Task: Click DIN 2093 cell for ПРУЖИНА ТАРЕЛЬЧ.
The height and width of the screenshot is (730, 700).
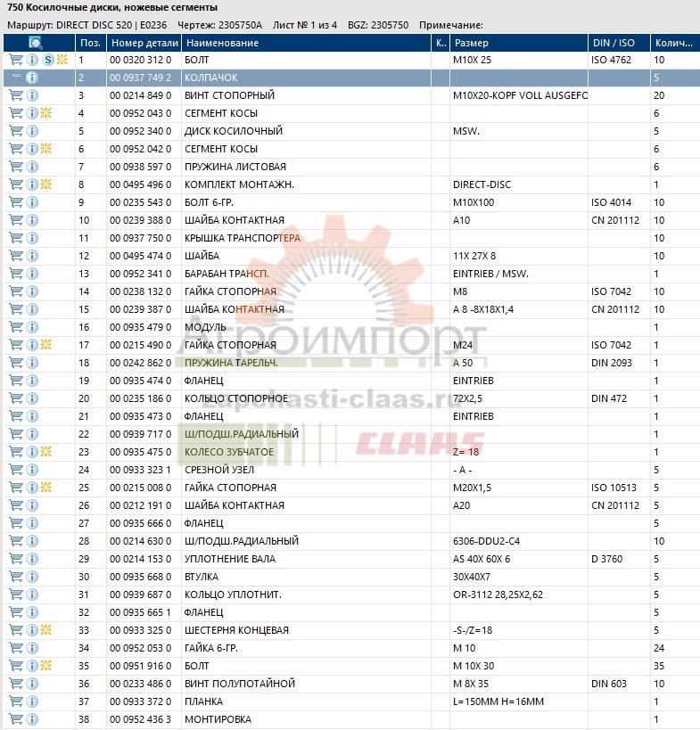Action: (612, 363)
